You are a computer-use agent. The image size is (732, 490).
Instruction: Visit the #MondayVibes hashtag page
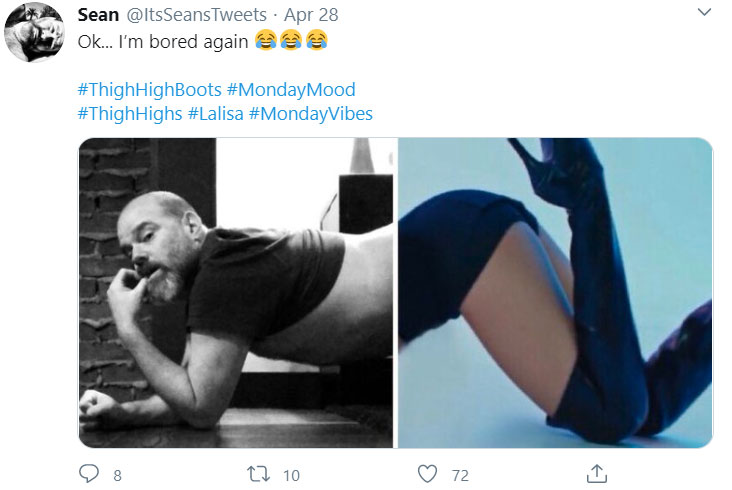click(x=311, y=114)
